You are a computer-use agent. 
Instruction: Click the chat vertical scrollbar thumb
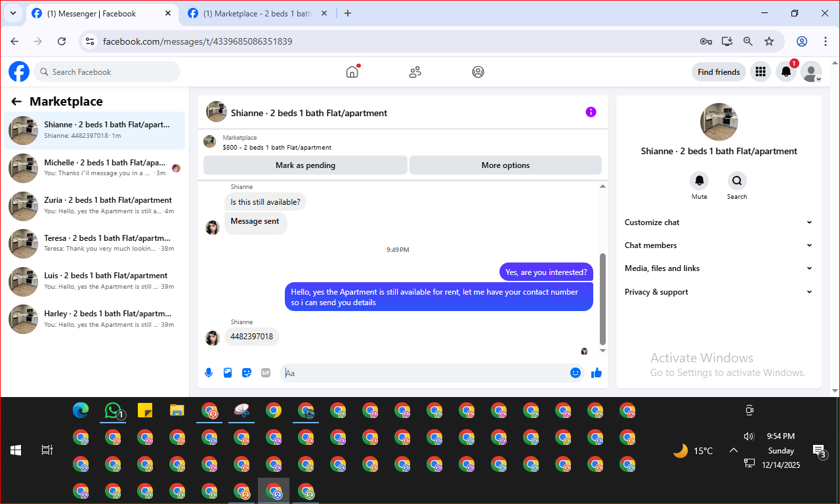click(x=602, y=299)
